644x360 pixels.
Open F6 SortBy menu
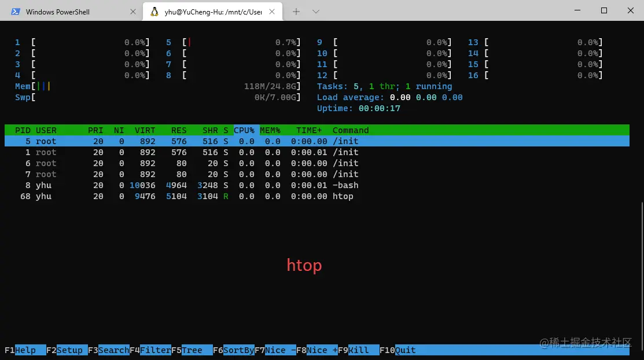coord(234,350)
